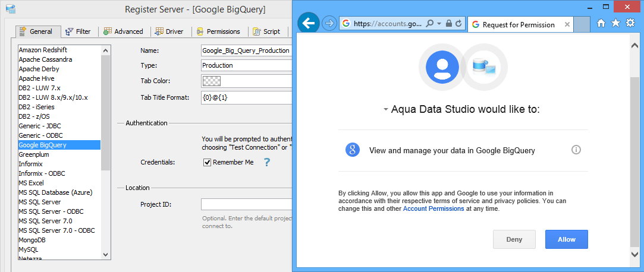Switch to the Filter tab
Image resolution: width=644 pixels, height=272 pixels.
78,31
